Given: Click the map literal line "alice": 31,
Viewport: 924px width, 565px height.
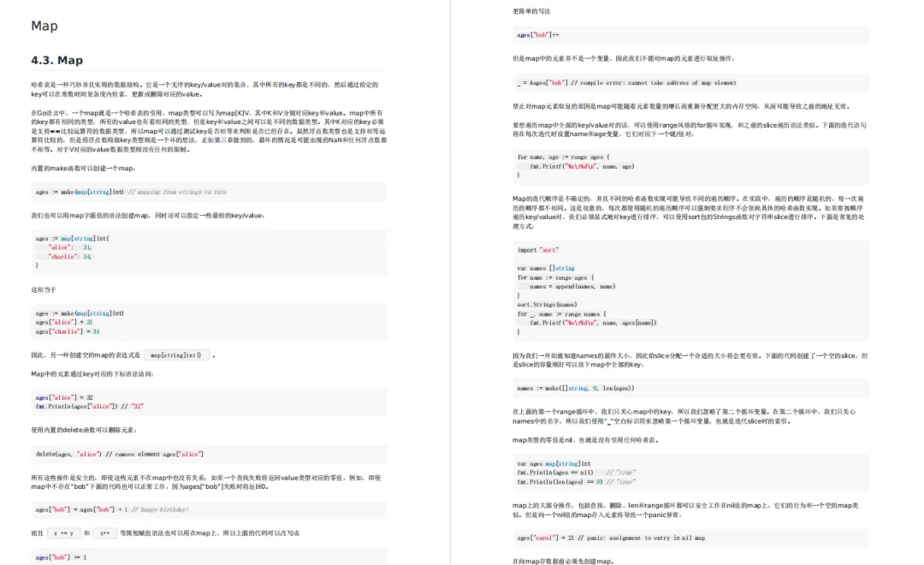Looking at the screenshot, I should click(70, 247).
